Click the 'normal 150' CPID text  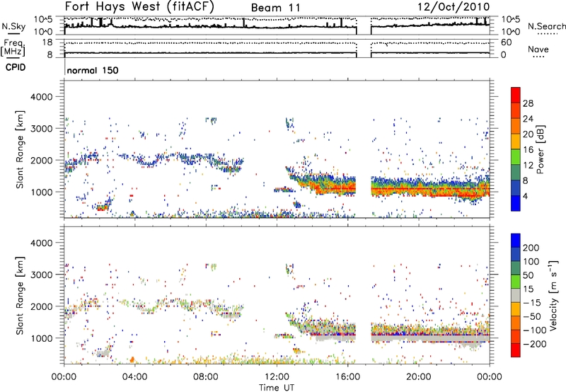93,70
